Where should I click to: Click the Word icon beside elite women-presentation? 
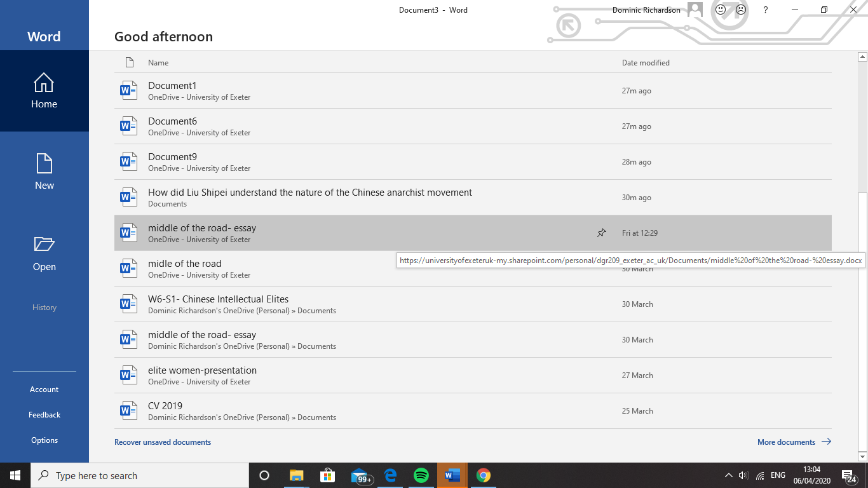(x=129, y=375)
